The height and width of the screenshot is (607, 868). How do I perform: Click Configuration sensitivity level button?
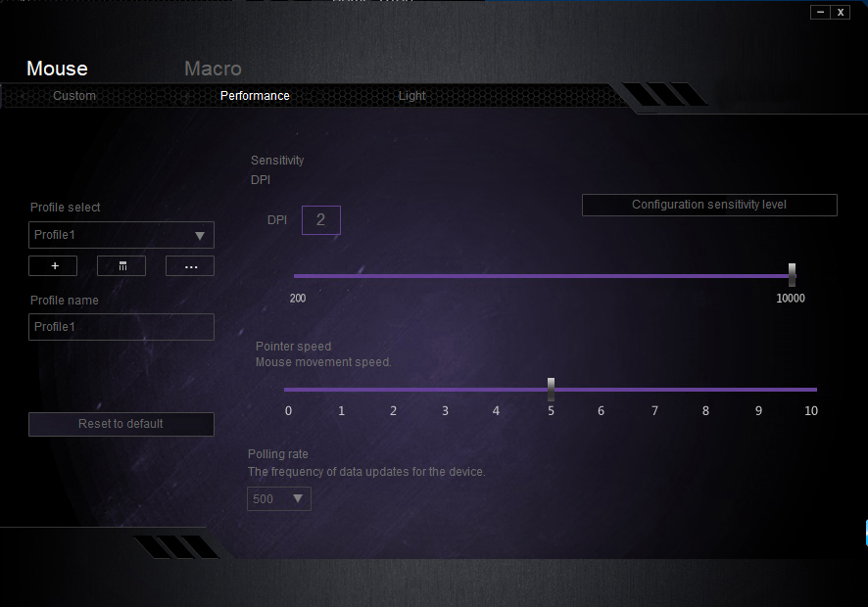pos(709,205)
